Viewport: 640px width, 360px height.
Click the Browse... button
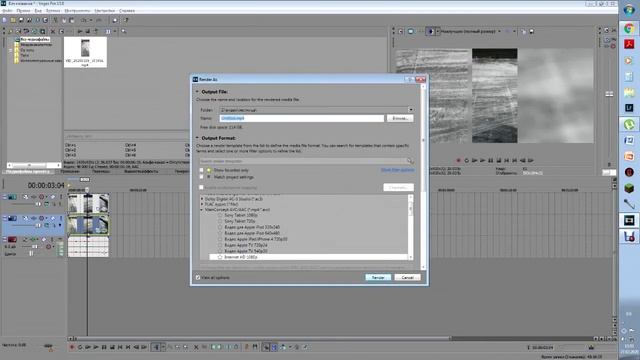point(400,118)
